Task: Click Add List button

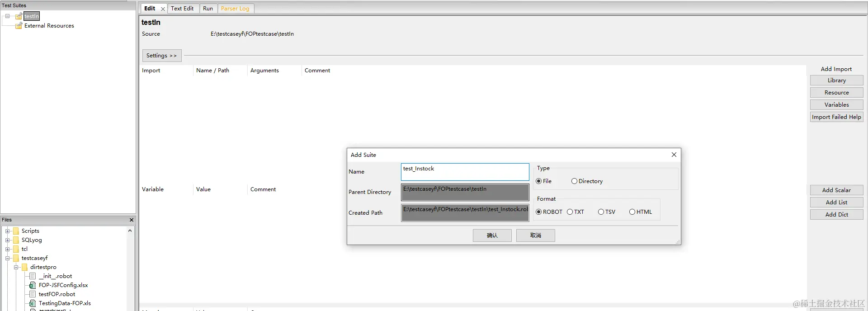Action: (836, 203)
